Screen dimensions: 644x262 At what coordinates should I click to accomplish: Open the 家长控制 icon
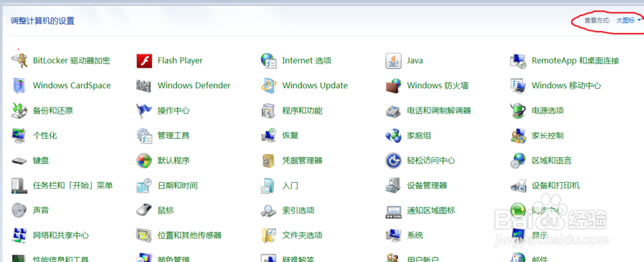(518, 136)
